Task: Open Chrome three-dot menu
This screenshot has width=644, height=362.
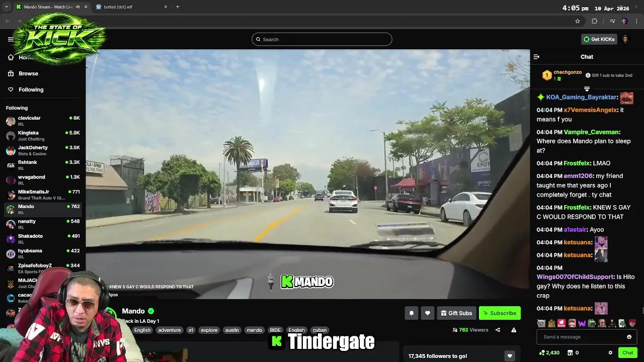Action: pos(636,21)
